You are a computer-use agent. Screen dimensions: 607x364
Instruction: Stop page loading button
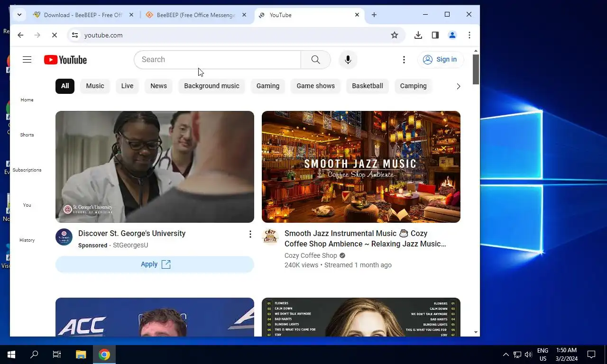(55, 35)
